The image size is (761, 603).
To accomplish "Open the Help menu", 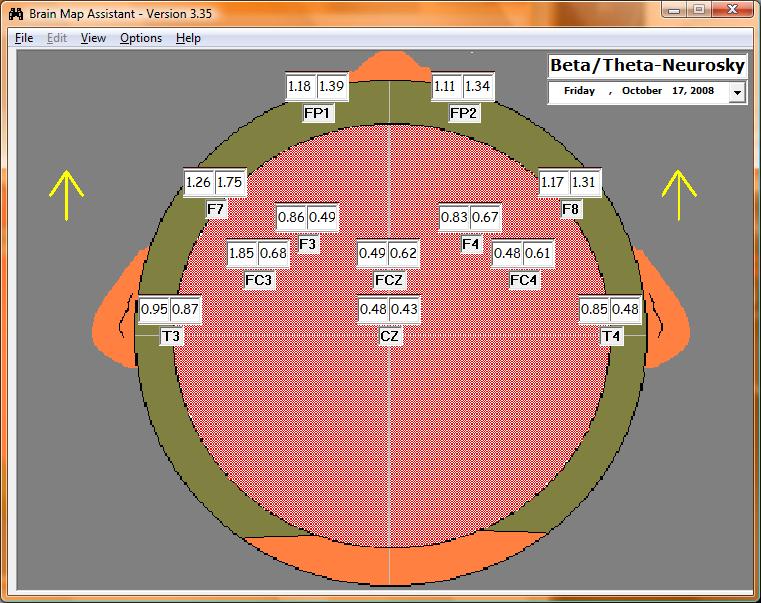I will [188, 38].
